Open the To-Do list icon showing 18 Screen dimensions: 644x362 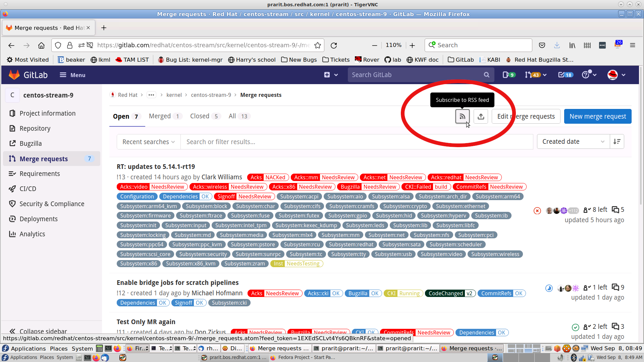pyautogui.click(x=565, y=75)
